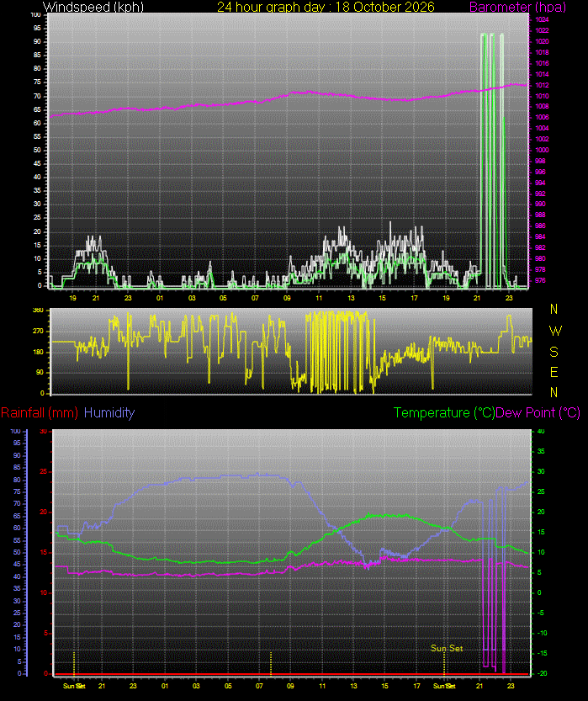The height and width of the screenshot is (701, 588).
Task: Click the red "Rainfall (mm)" label
Action: [40, 412]
